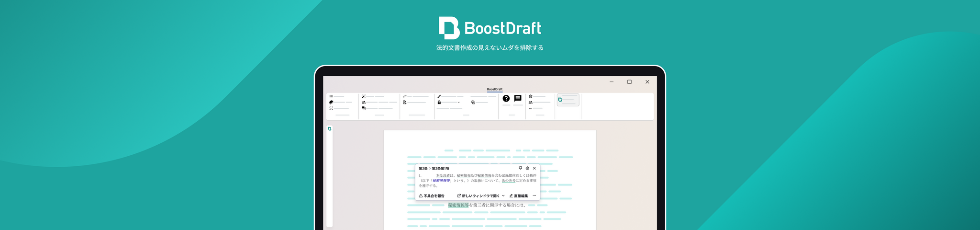Open the settings gear icon in ribbon

point(531,96)
